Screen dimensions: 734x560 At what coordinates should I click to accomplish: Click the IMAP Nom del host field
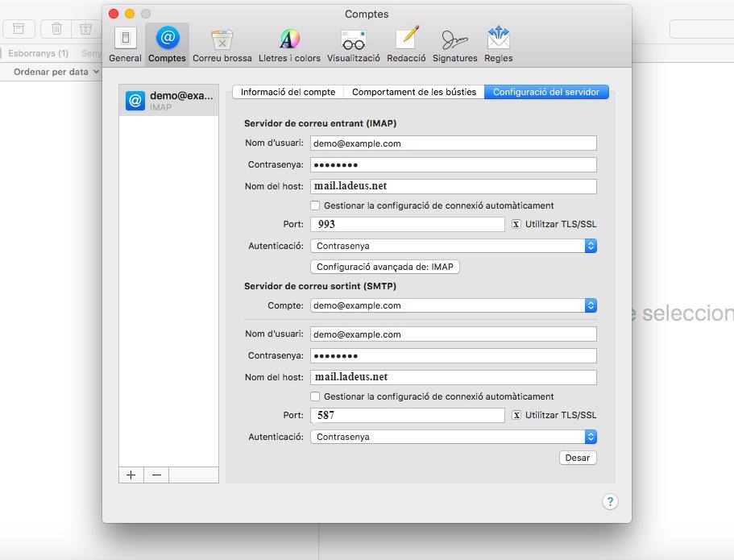coord(453,186)
